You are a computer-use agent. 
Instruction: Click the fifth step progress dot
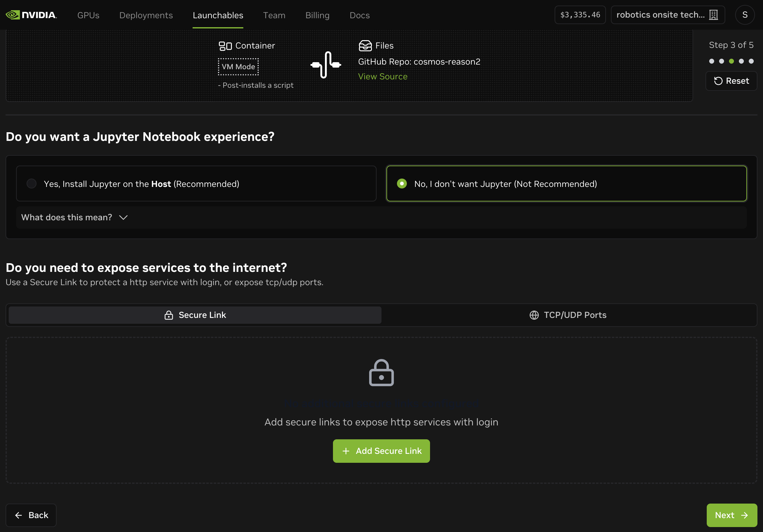[x=751, y=61]
